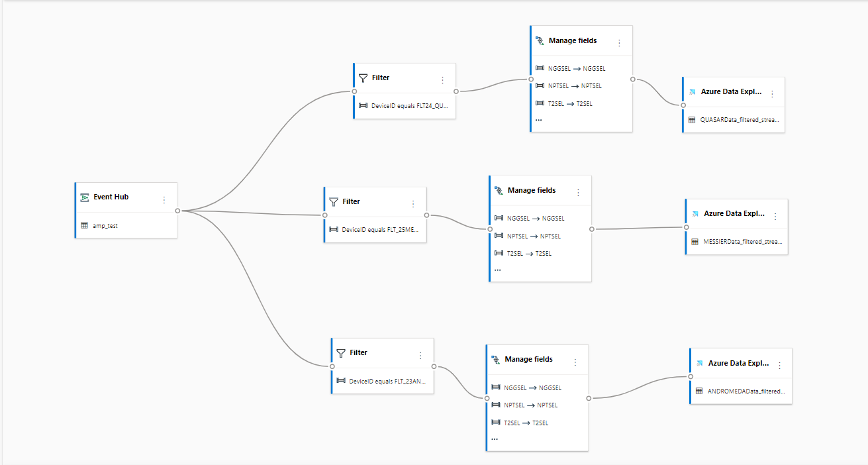
Task: Open three-dot menu on FLT24_QU Filter node
Action: click(x=442, y=80)
